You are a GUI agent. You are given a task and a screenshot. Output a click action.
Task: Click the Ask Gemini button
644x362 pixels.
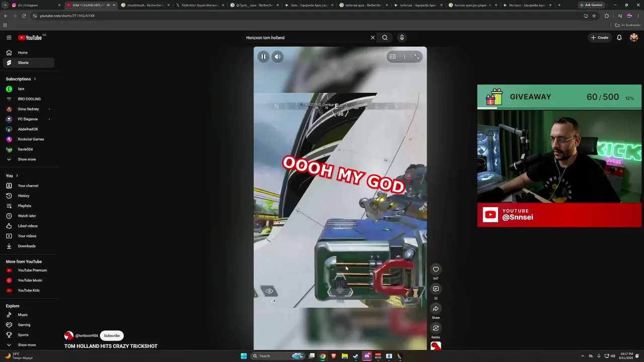coord(591,5)
